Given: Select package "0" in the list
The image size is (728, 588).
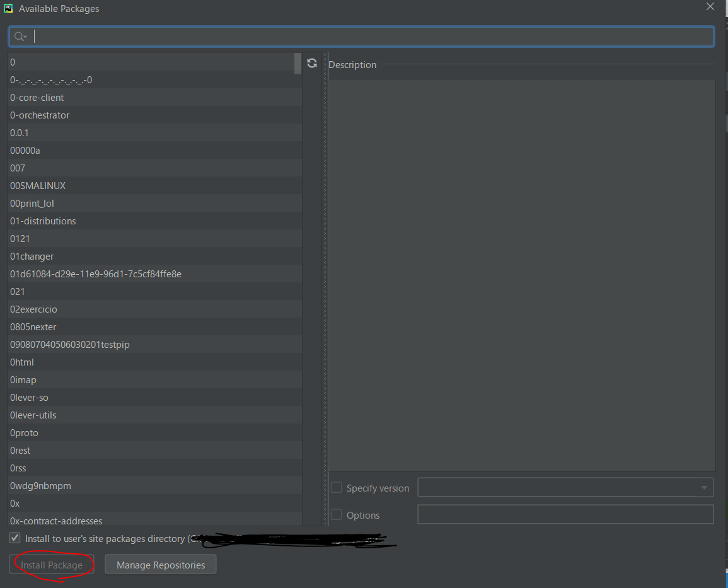Looking at the screenshot, I should click(154, 62).
